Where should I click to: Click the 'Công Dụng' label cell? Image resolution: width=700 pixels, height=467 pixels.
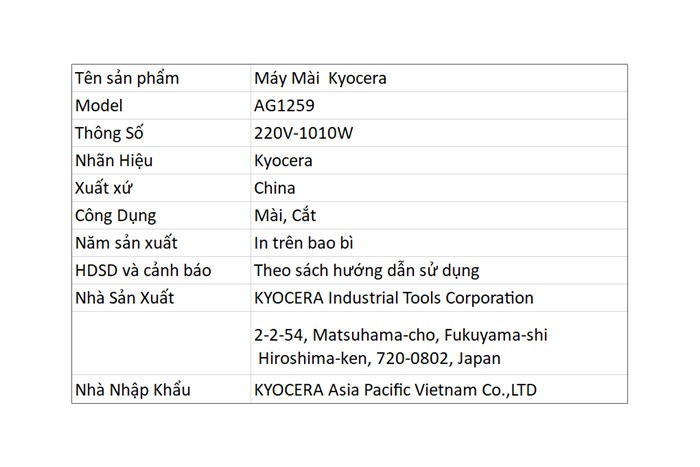[x=161, y=216]
